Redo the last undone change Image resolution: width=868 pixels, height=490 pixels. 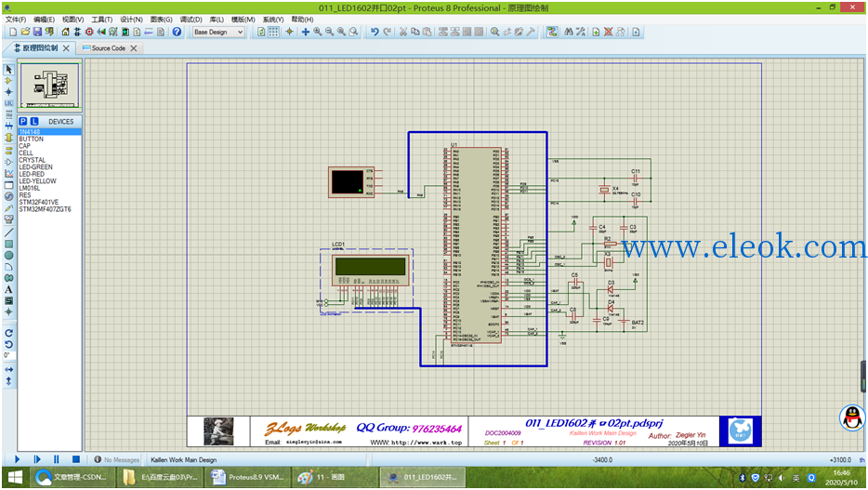tap(388, 33)
